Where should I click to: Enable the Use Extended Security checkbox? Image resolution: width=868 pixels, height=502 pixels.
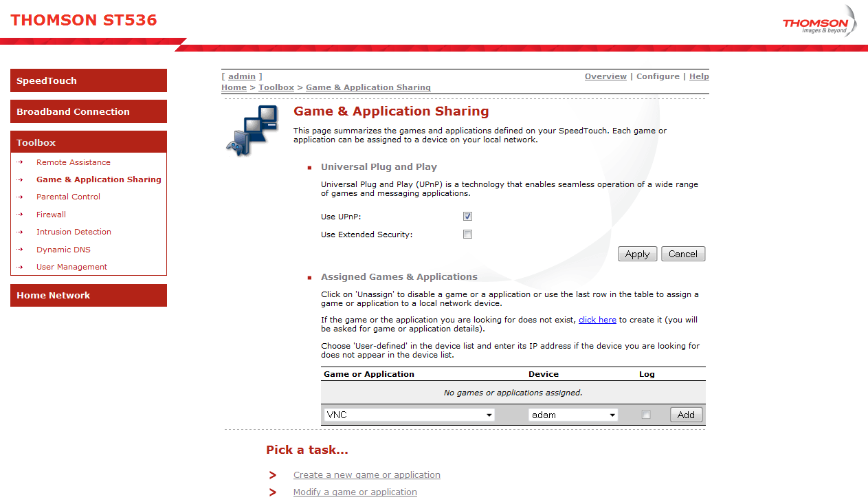[x=467, y=234]
